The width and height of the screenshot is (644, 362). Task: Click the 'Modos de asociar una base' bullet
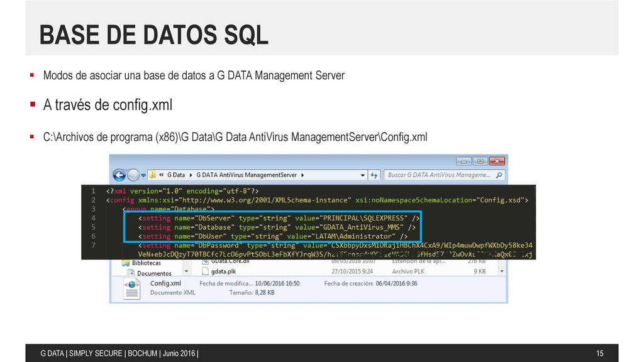(x=194, y=75)
